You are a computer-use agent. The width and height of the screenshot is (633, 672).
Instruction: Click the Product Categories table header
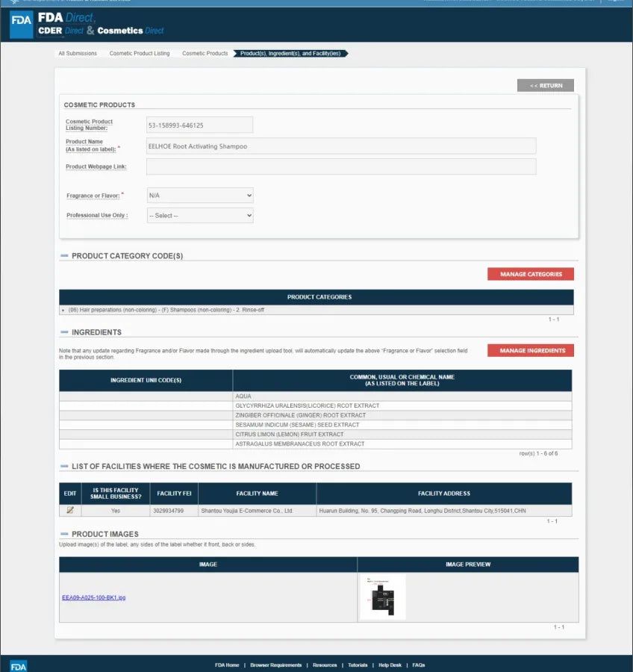tap(316, 297)
